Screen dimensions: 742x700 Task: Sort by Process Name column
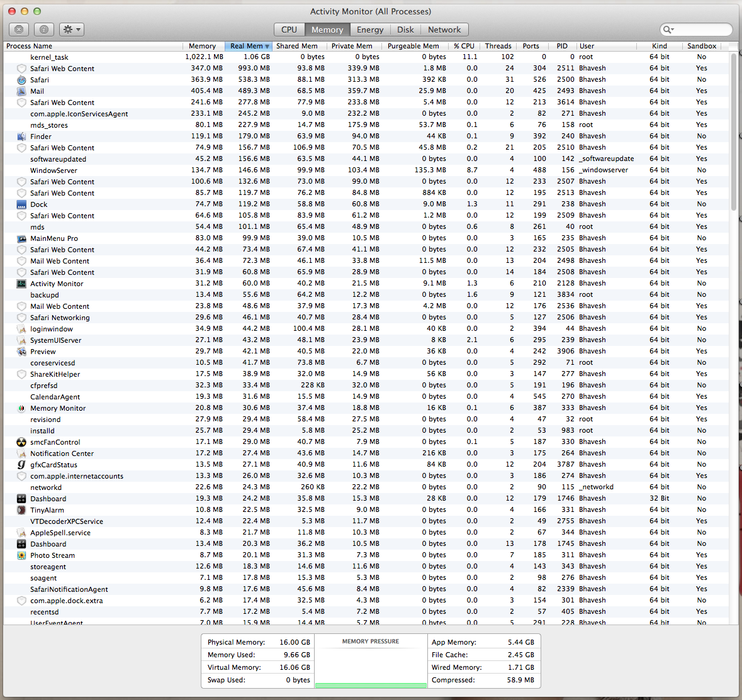(x=93, y=46)
